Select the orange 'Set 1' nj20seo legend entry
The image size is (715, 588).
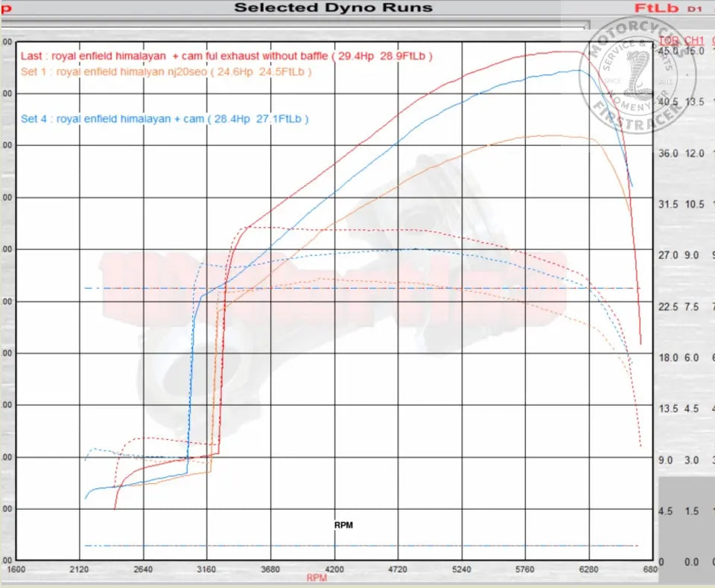pyautogui.click(x=166, y=71)
